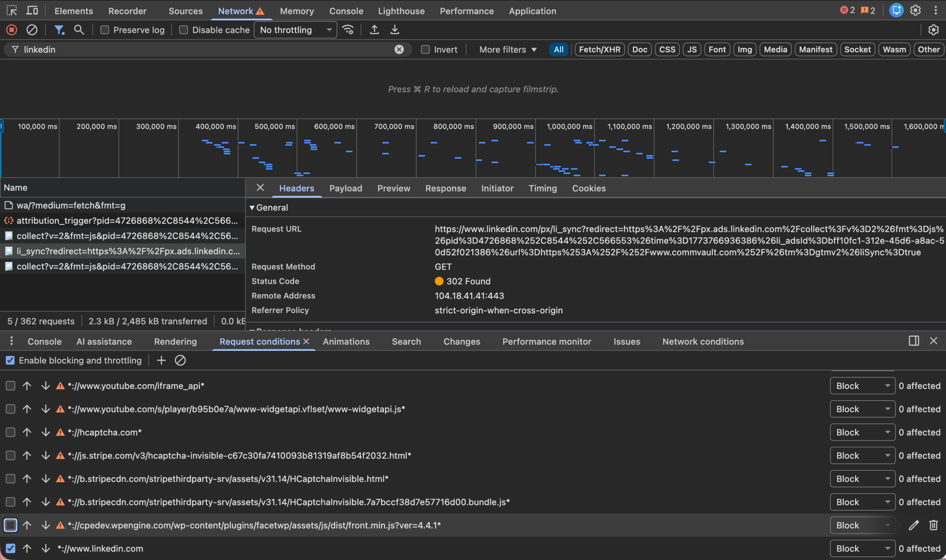Screen dimensions: 946x560
Task: Check the Disable cache option
Action: point(184,30)
